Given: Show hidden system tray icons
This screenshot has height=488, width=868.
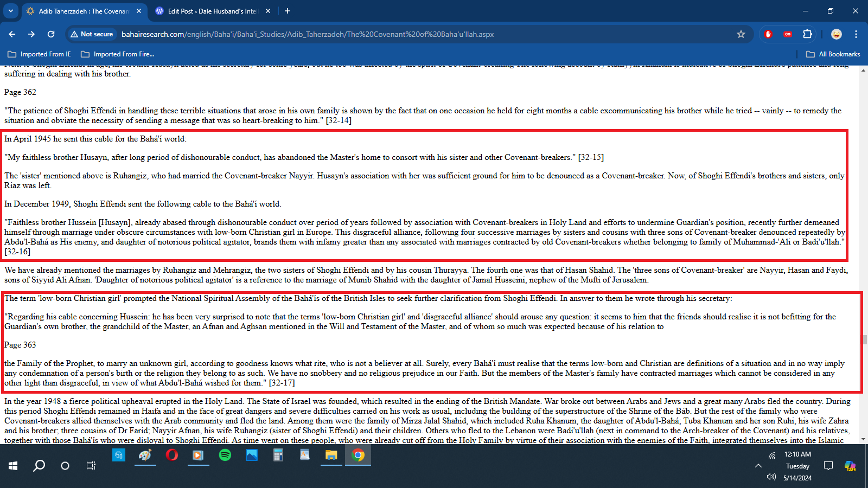Looking at the screenshot, I should pos(758,466).
